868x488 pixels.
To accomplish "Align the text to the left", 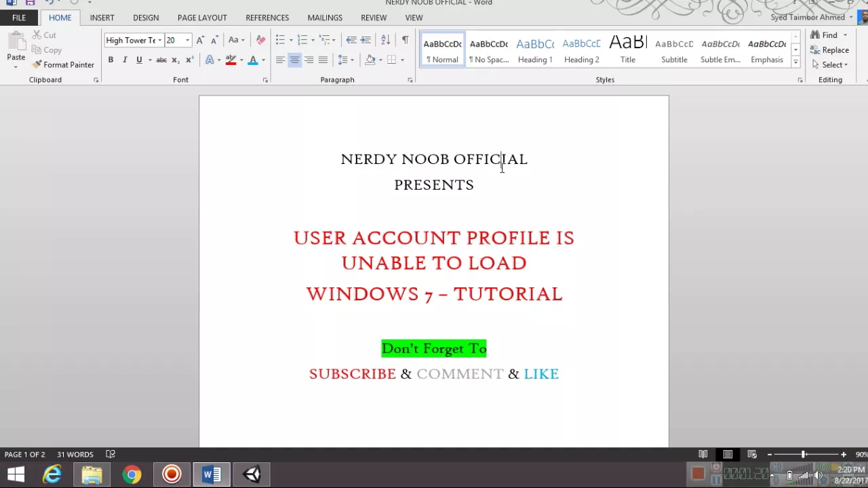I will click(x=280, y=60).
